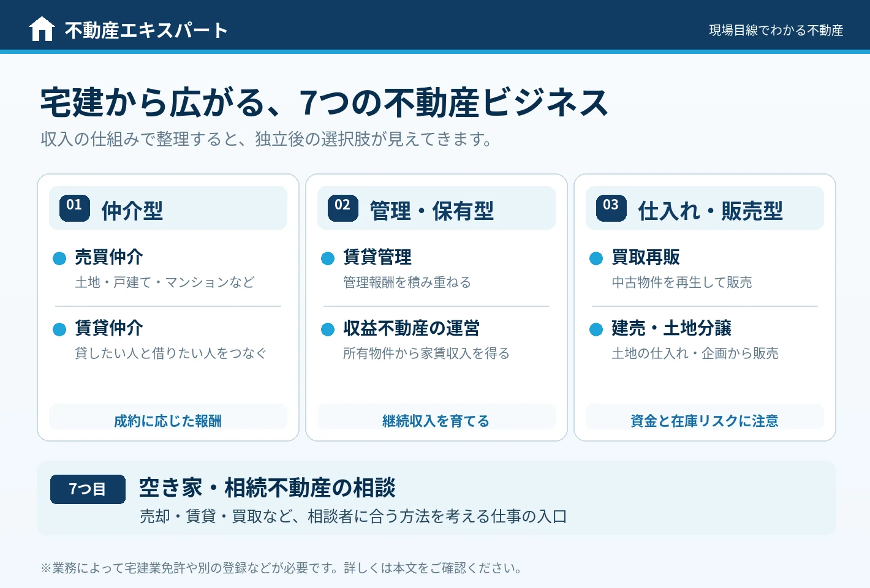Viewport: 870px width, 588px height.
Task: Click the blue bullet beside 売買仲介
Action: pos(59,258)
